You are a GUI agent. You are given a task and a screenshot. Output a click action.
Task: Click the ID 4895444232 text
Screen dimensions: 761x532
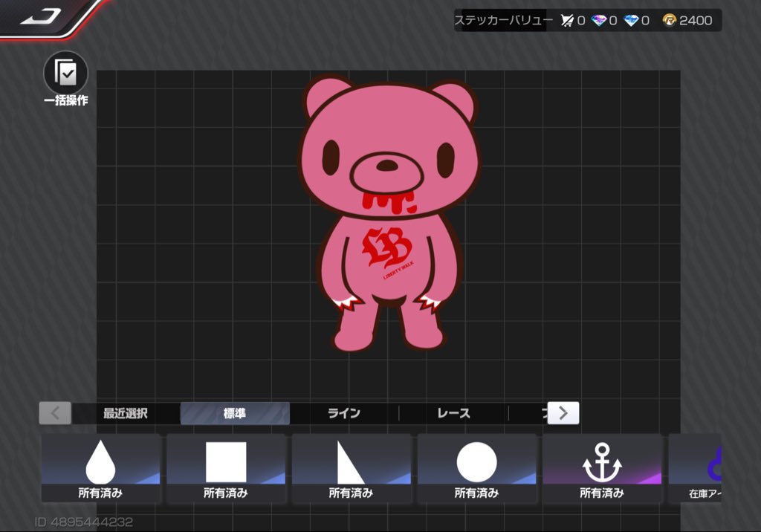(83, 522)
